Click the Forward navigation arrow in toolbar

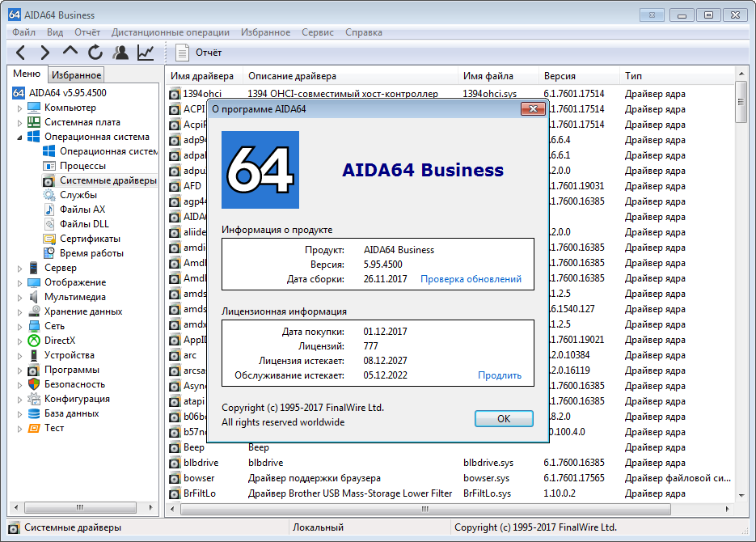tap(45, 53)
